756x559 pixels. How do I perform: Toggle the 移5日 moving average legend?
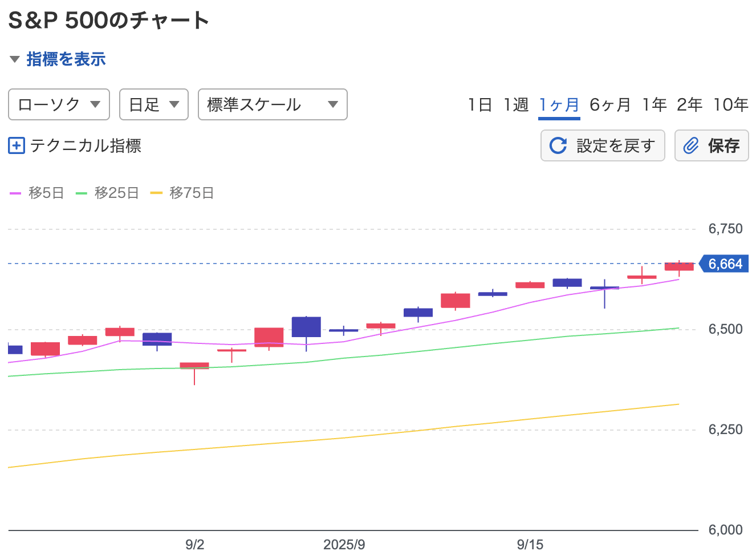tap(46, 193)
